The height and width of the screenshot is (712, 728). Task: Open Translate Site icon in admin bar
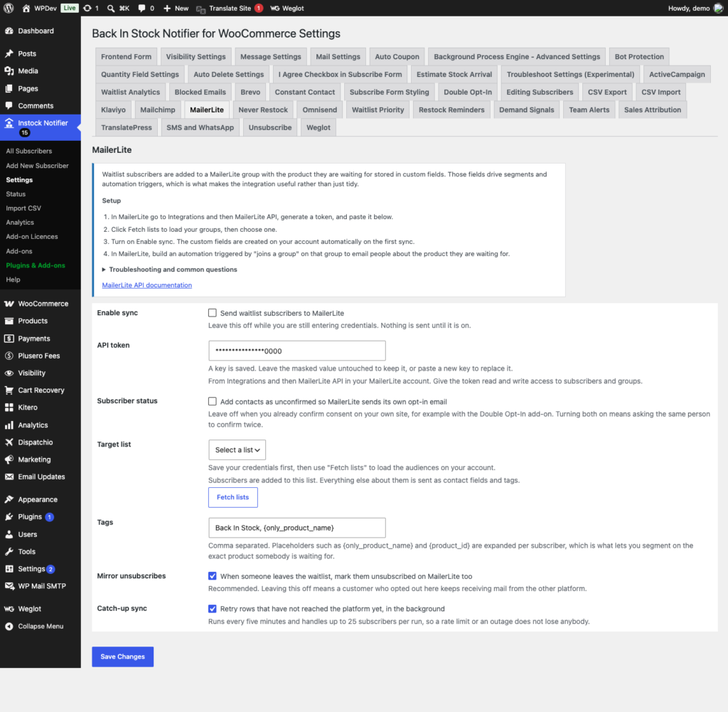[x=200, y=9]
